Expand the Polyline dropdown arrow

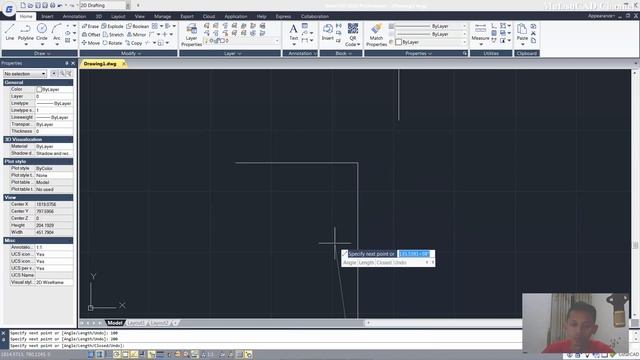[26, 44]
